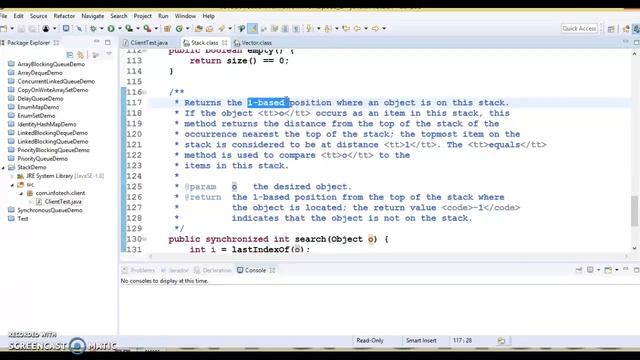640x360 pixels.
Task: Select the Console tab
Action: click(x=255, y=270)
